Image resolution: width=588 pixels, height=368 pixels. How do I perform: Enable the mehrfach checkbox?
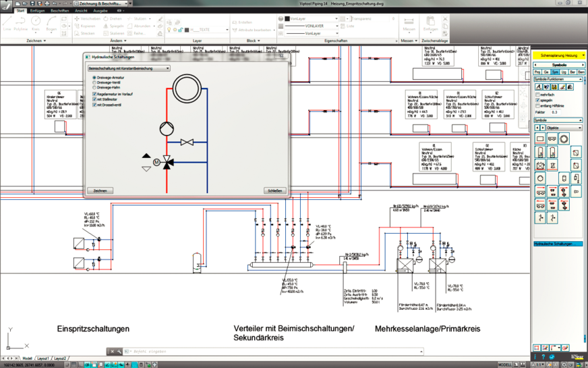pos(537,95)
